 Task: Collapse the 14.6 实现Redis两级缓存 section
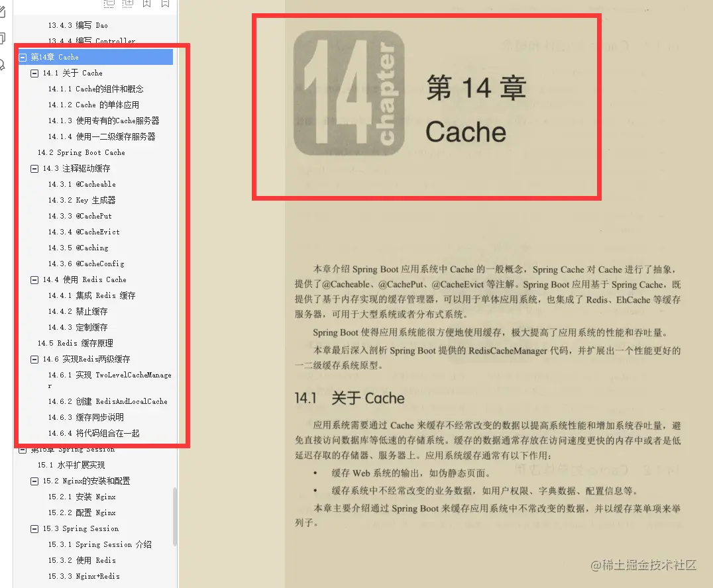[34, 359]
